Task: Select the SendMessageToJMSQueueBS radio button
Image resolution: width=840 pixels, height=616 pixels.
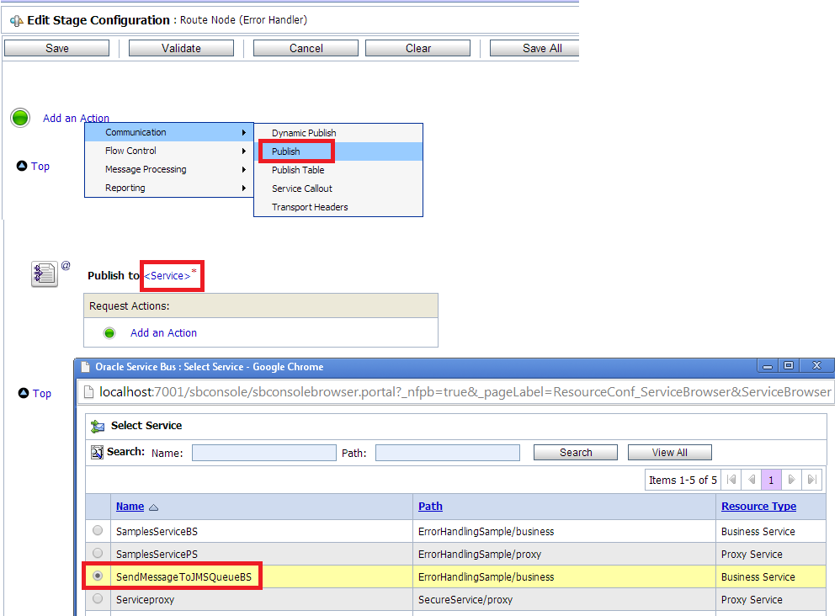Action: point(98,576)
